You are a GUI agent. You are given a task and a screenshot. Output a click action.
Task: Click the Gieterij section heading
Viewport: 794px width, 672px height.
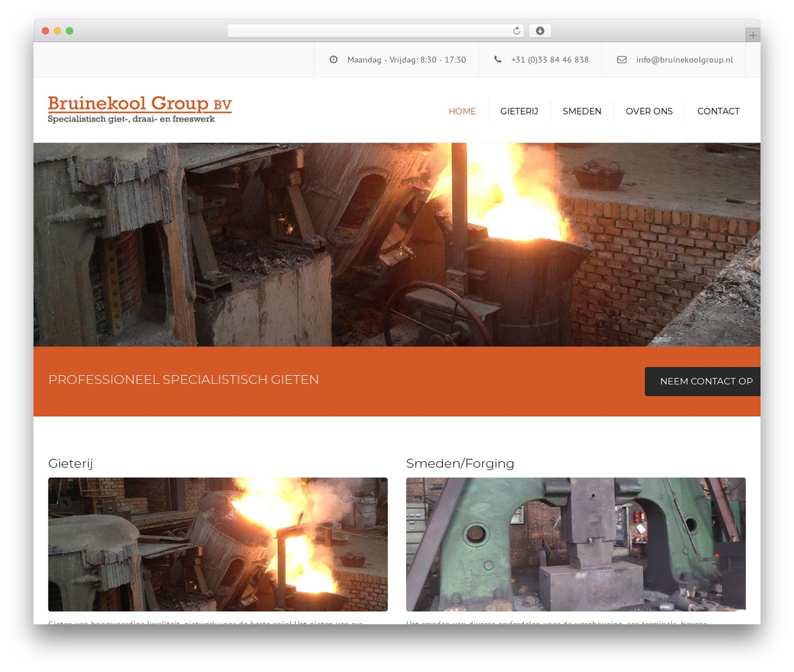[71, 464]
